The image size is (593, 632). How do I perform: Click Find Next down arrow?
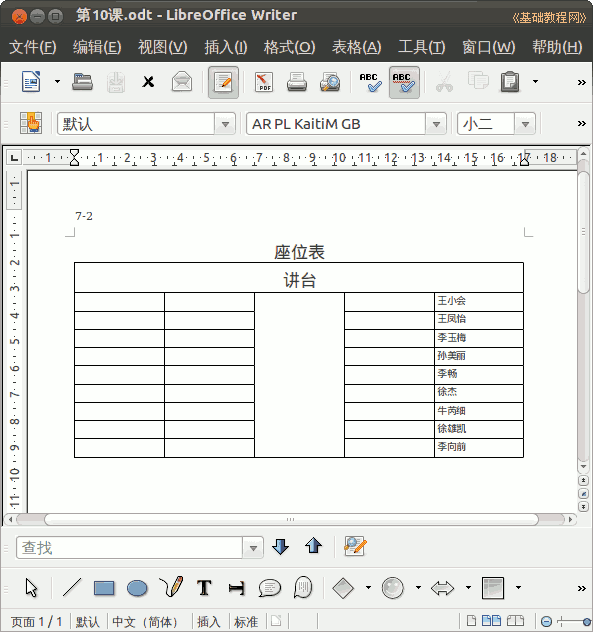click(x=281, y=547)
